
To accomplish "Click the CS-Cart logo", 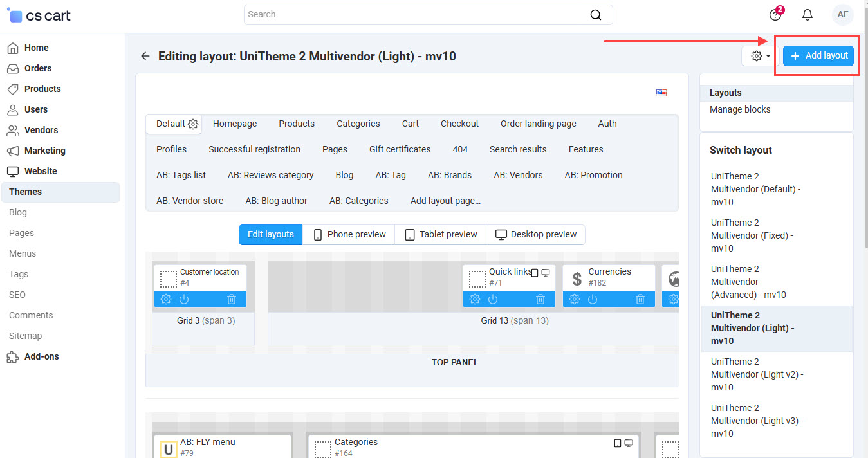I will point(39,15).
